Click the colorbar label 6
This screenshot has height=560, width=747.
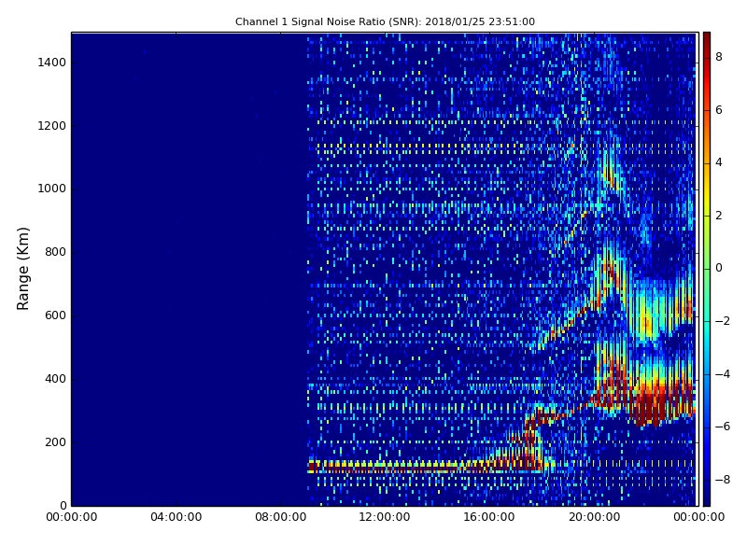point(719,110)
